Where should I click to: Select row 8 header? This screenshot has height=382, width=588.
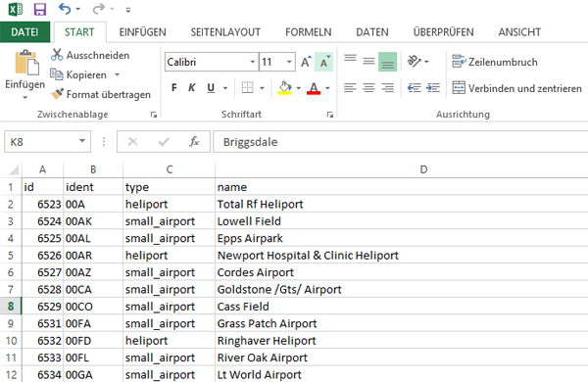click(11, 307)
